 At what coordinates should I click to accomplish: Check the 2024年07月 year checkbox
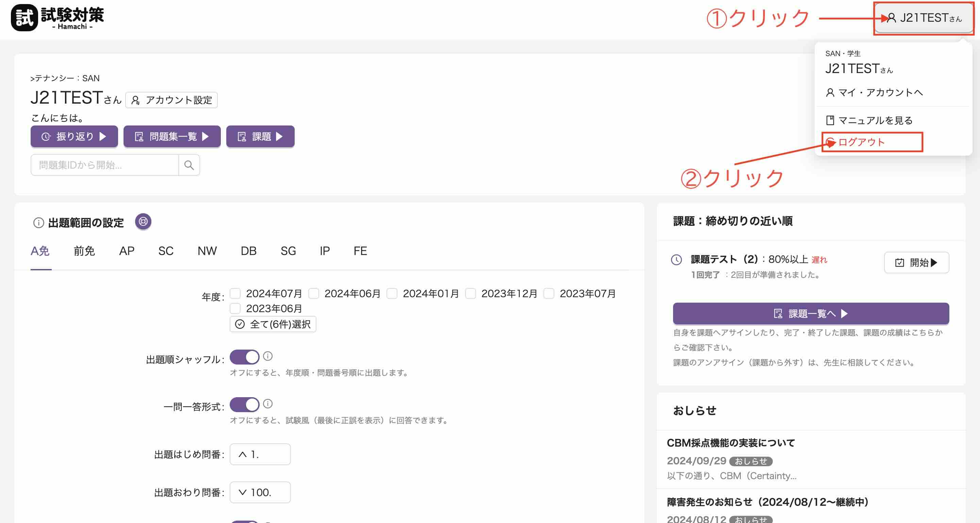[x=235, y=293]
